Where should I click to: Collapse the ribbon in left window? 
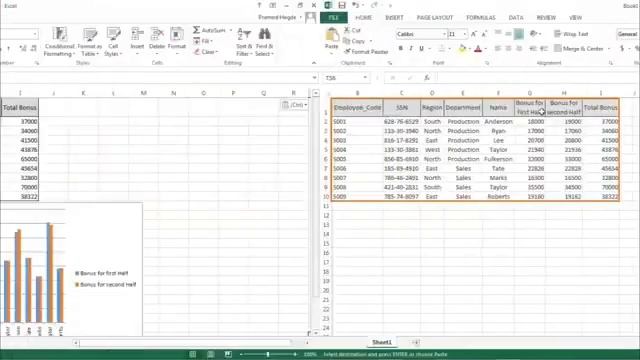tap(313, 63)
